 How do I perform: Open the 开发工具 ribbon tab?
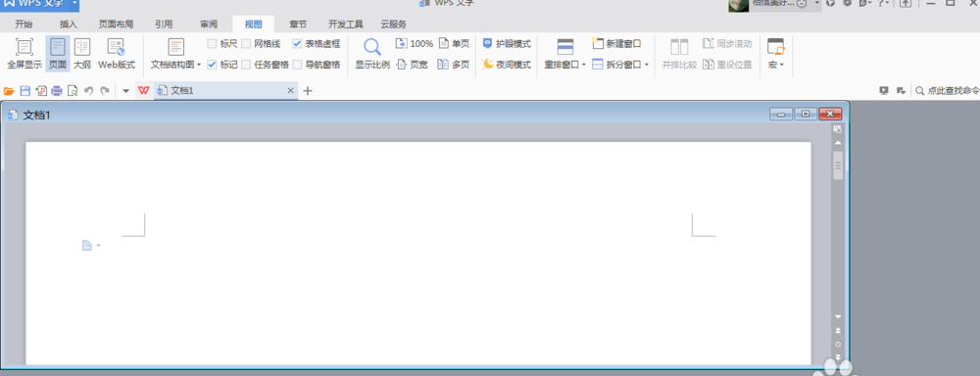tap(346, 24)
